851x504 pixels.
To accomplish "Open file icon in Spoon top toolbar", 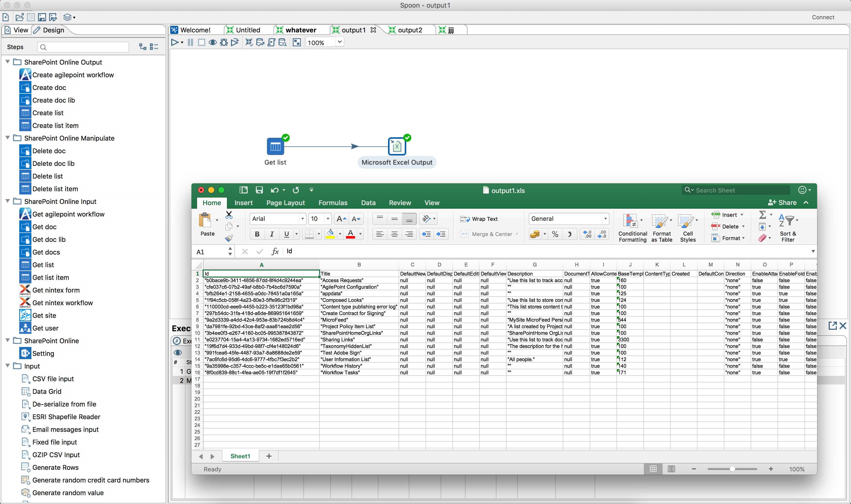I will coord(20,17).
